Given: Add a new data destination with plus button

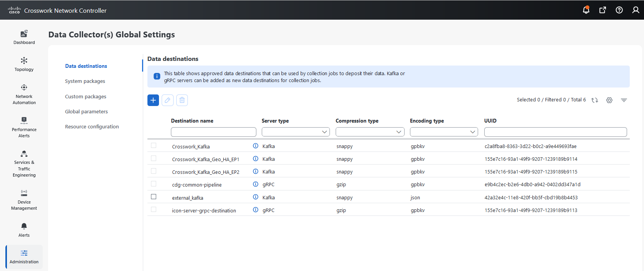Looking at the screenshot, I should (x=153, y=100).
